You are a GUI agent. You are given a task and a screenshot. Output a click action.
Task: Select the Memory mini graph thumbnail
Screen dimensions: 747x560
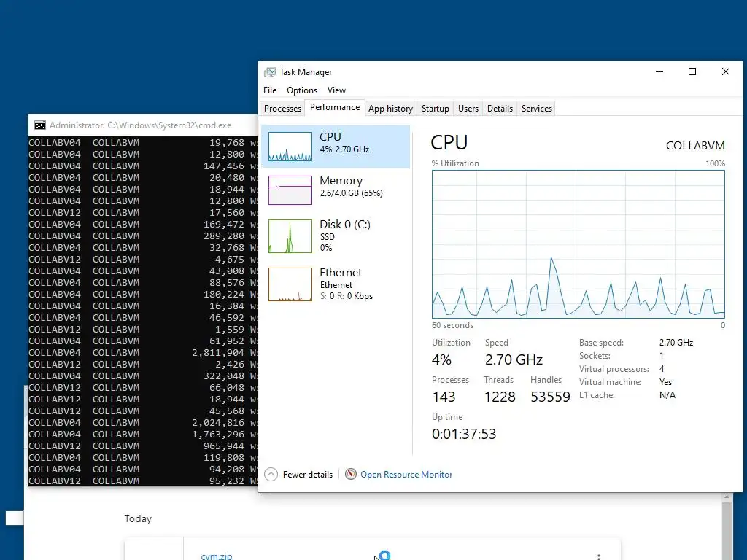pyautogui.click(x=290, y=190)
